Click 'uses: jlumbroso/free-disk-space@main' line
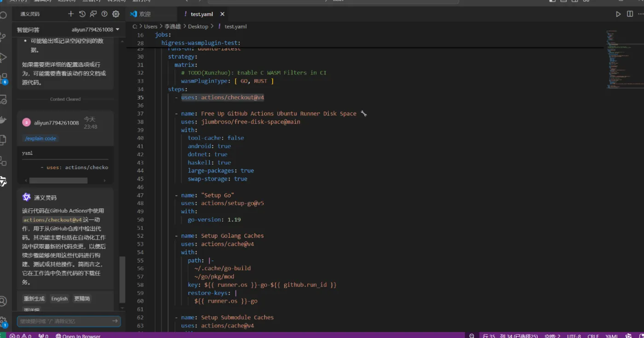 (241, 122)
